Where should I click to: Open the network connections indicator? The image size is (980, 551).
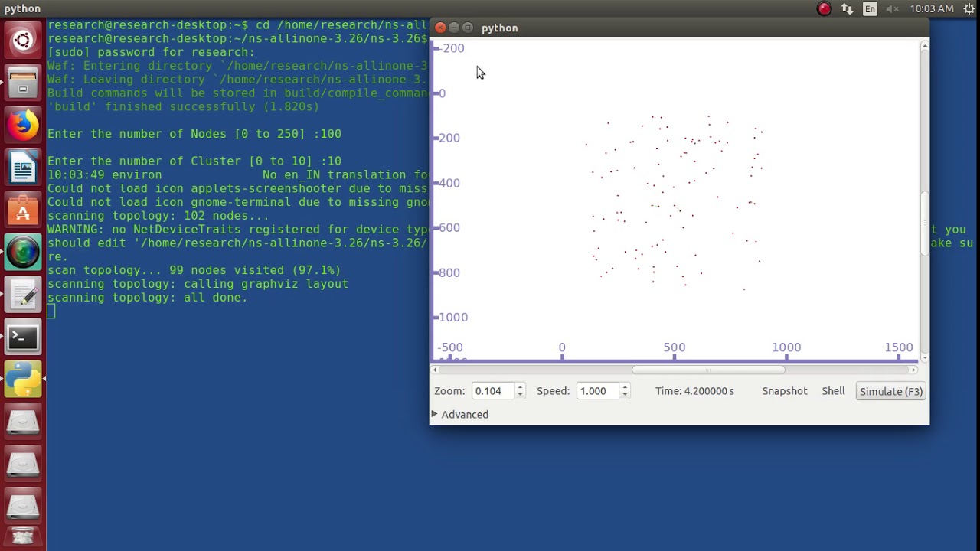pos(847,9)
